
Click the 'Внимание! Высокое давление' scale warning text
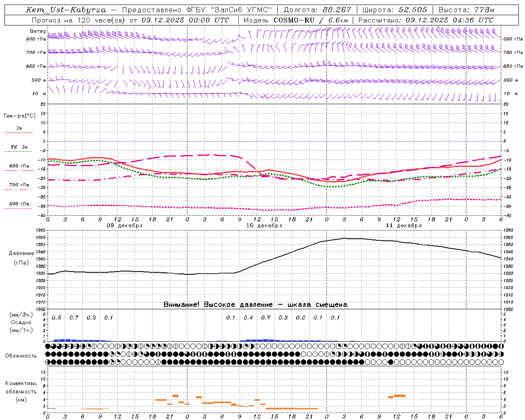point(218,304)
